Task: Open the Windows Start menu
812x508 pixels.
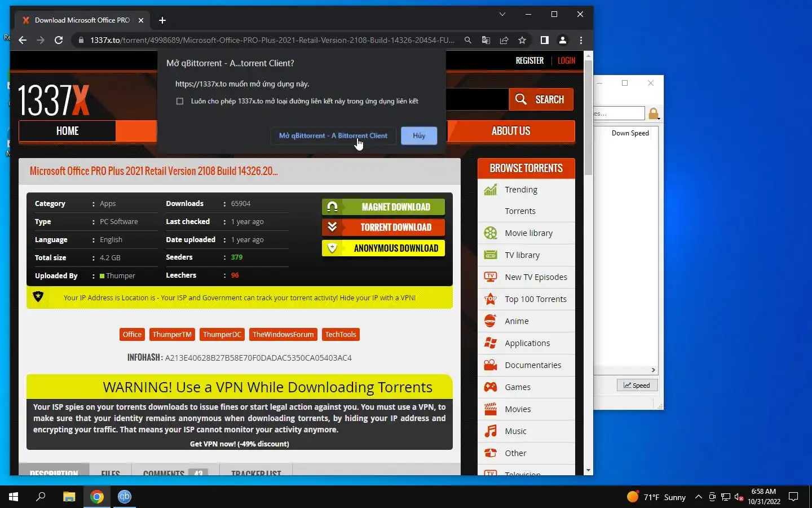Action: pyautogui.click(x=14, y=497)
